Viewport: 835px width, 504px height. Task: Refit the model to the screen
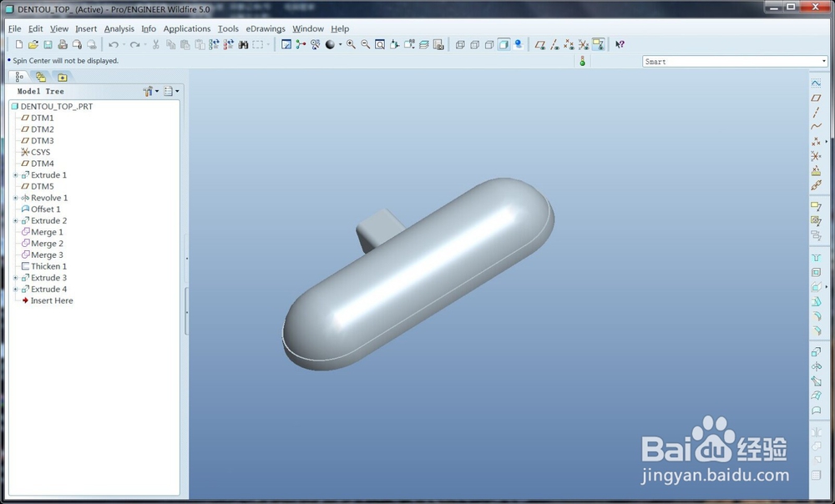coord(380,45)
